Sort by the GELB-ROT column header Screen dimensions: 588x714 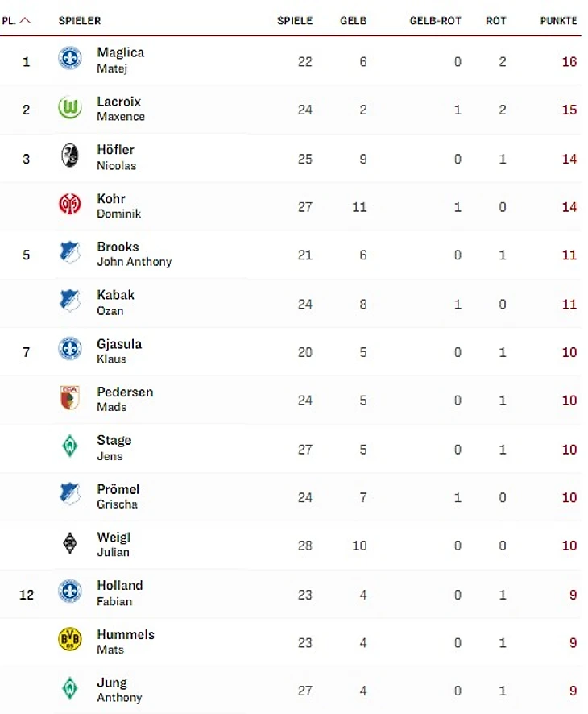click(435, 21)
